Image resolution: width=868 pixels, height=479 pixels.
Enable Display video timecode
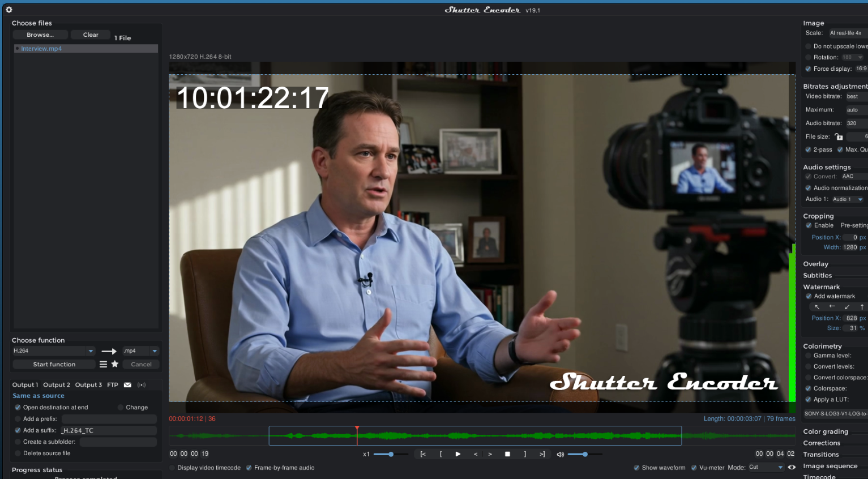(171, 468)
